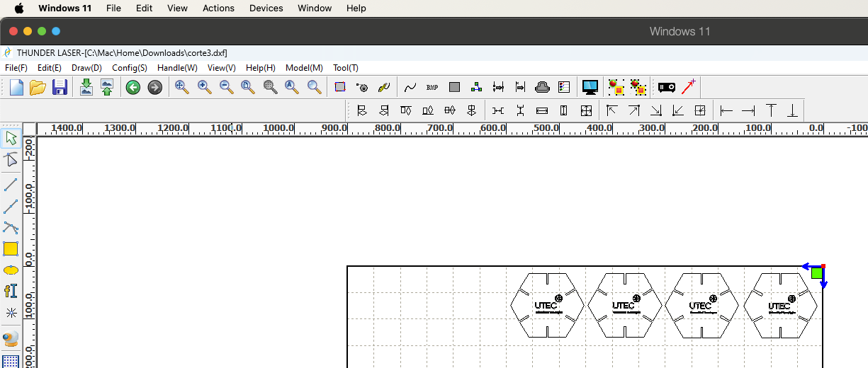The image size is (868, 368).
Task: Zoom in using the plus magnifier
Action: point(204,87)
